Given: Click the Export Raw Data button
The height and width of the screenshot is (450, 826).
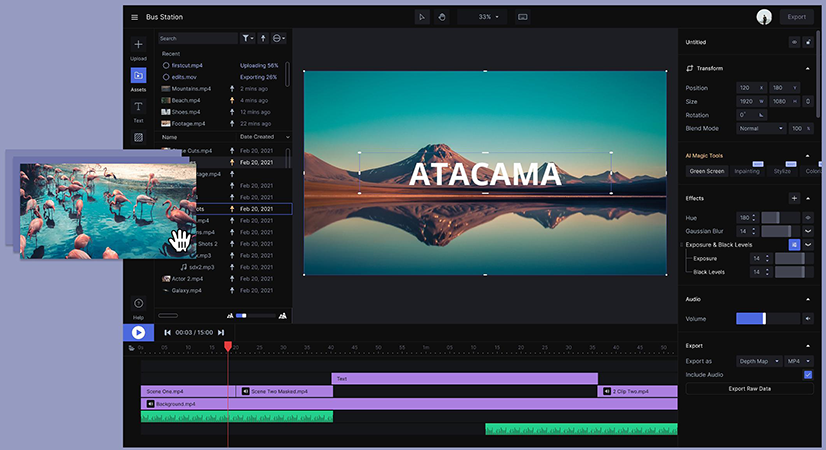Looking at the screenshot, I should 750,389.
